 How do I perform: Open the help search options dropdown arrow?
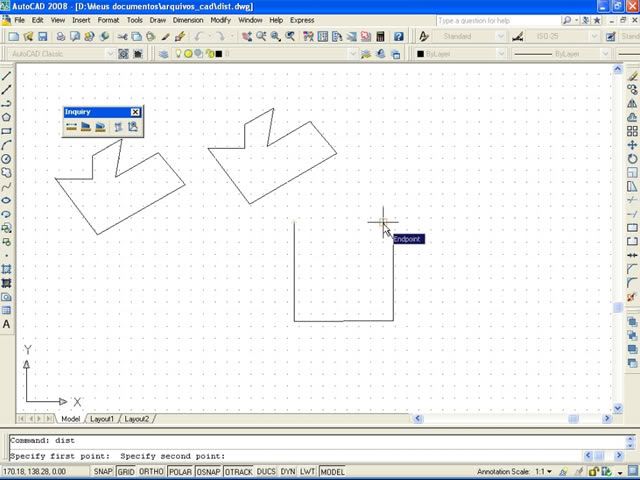coord(576,20)
